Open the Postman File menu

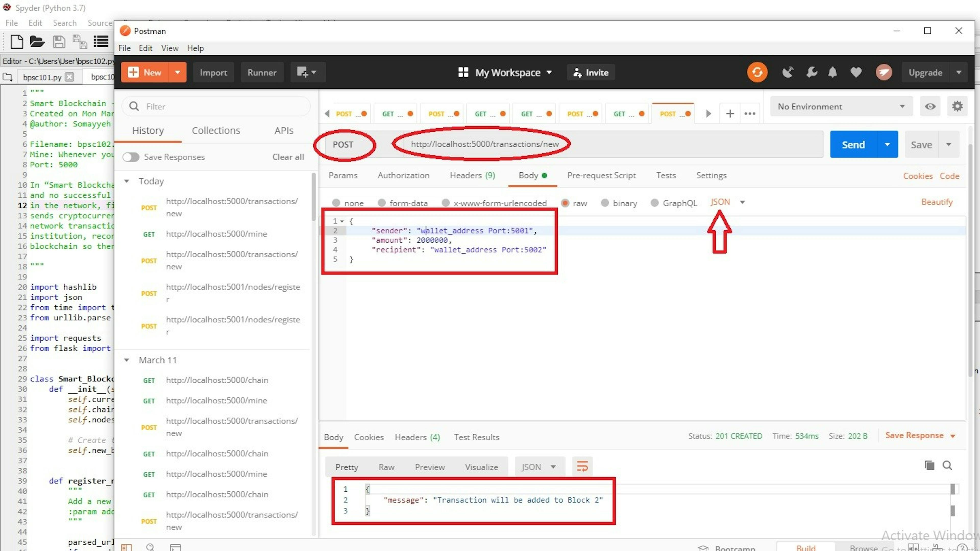coord(124,48)
